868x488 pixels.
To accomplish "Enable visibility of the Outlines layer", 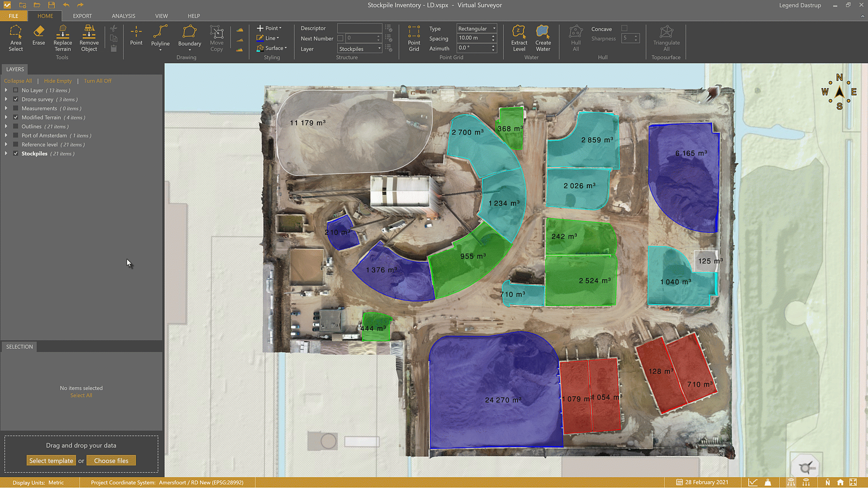I will pyautogui.click(x=15, y=127).
